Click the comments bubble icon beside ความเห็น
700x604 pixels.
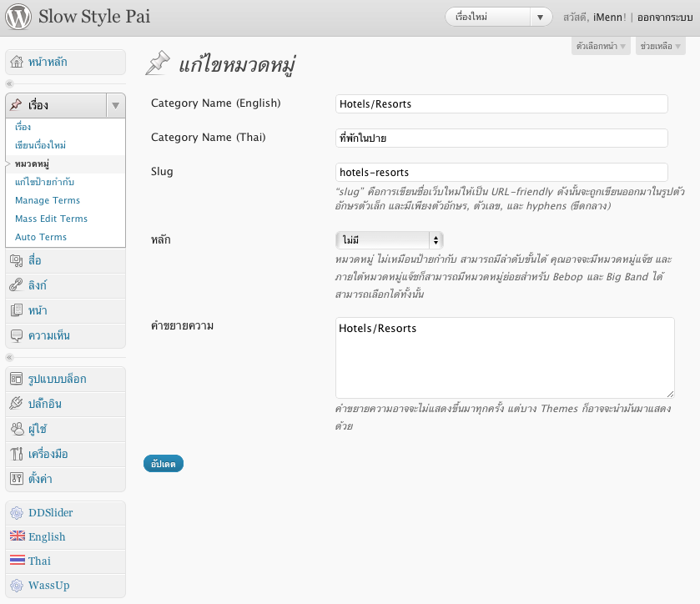(17, 335)
